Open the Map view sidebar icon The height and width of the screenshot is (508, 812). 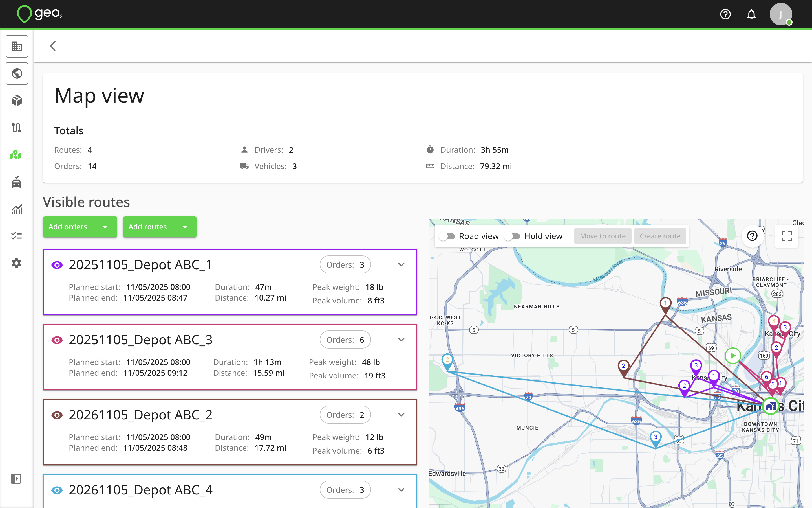16,155
